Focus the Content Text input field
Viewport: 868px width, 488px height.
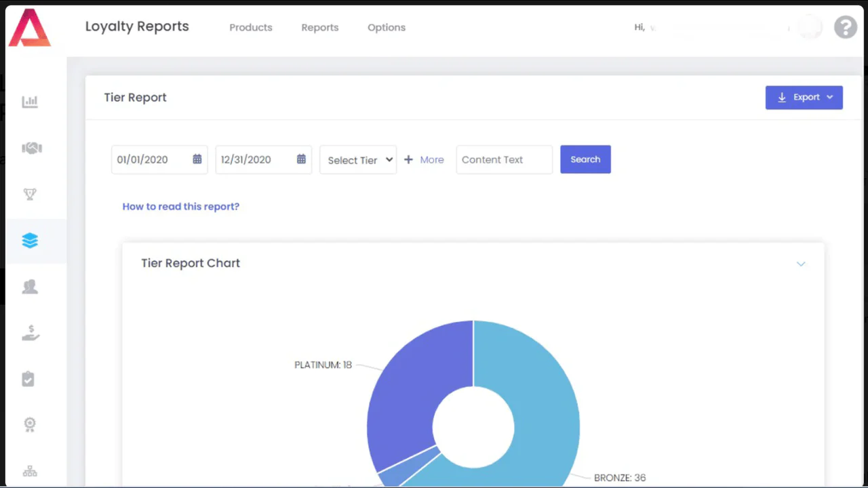(x=505, y=159)
